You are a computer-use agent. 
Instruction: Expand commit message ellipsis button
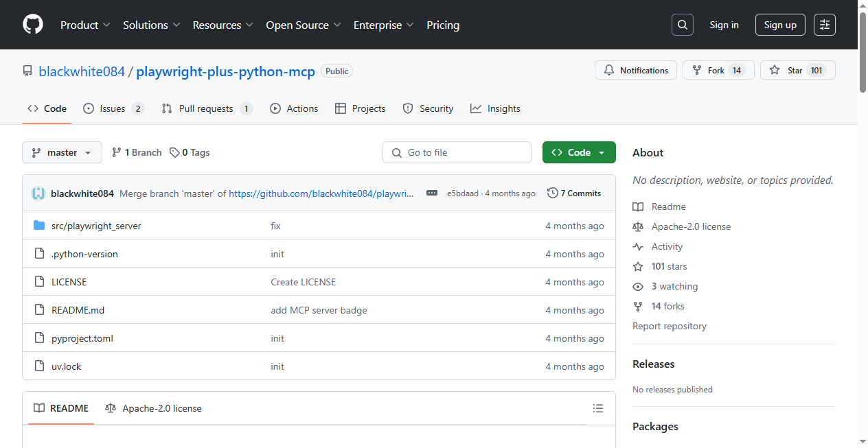[432, 193]
